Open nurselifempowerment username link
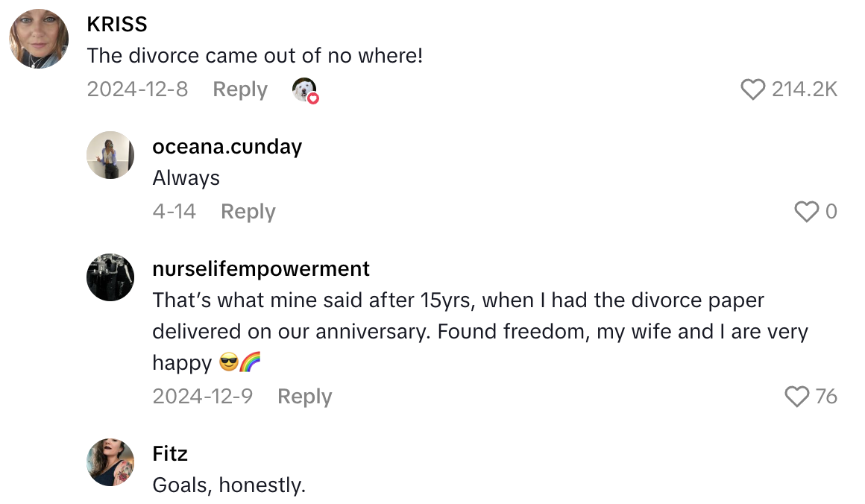The height and width of the screenshot is (504, 865). pos(261,268)
